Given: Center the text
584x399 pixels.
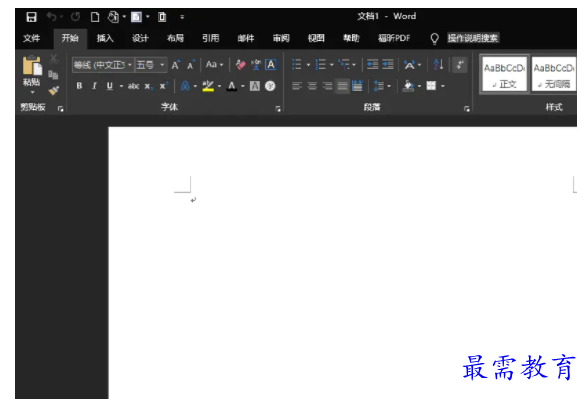Looking at the screenshot, I should click(x=312, y=86).
